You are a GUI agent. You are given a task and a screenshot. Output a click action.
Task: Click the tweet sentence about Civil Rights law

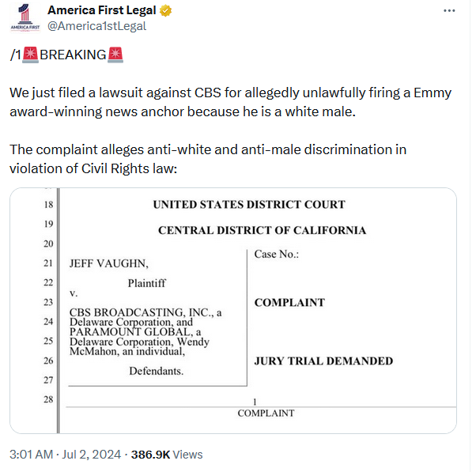pyautogui.click(x=208, y=159)
